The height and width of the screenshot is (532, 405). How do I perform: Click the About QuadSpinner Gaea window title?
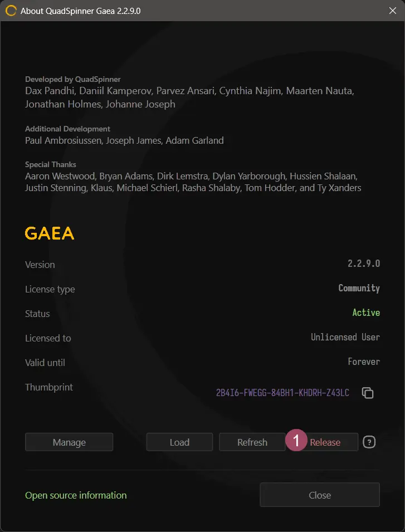81,11
